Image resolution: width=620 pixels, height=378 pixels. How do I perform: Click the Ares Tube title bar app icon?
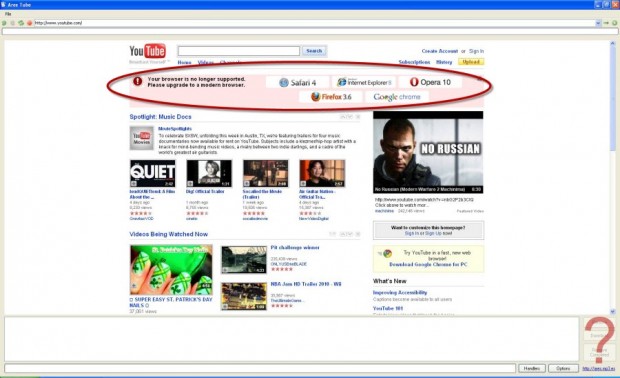(4, 4)
